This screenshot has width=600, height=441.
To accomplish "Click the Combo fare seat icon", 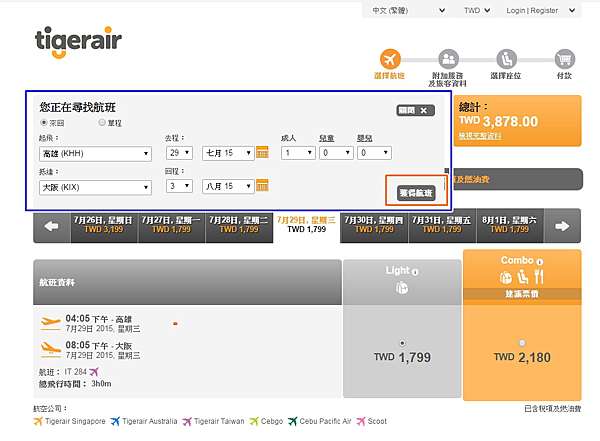I will tap(522, 276).
